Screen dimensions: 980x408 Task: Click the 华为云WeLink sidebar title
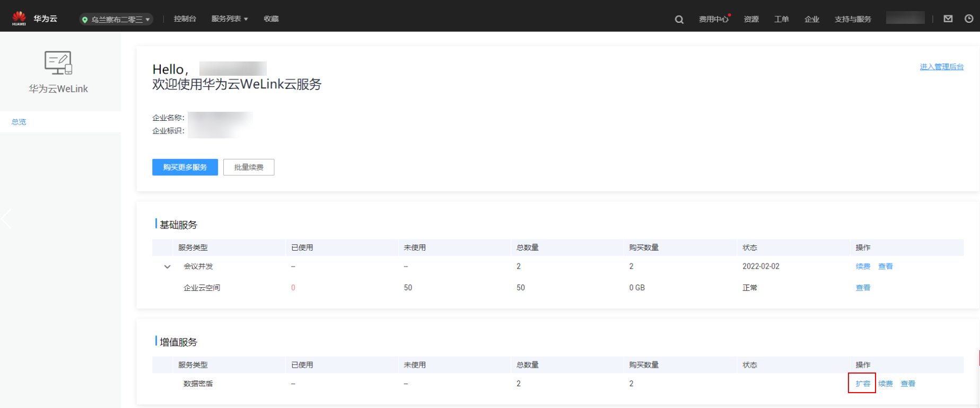click(x=58, y=89)
